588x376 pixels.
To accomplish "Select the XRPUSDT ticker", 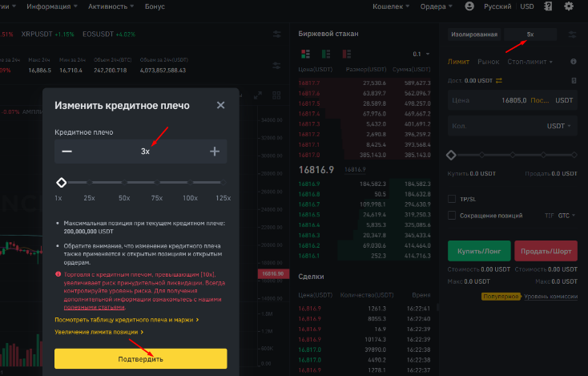I will (x=37, y=34).
